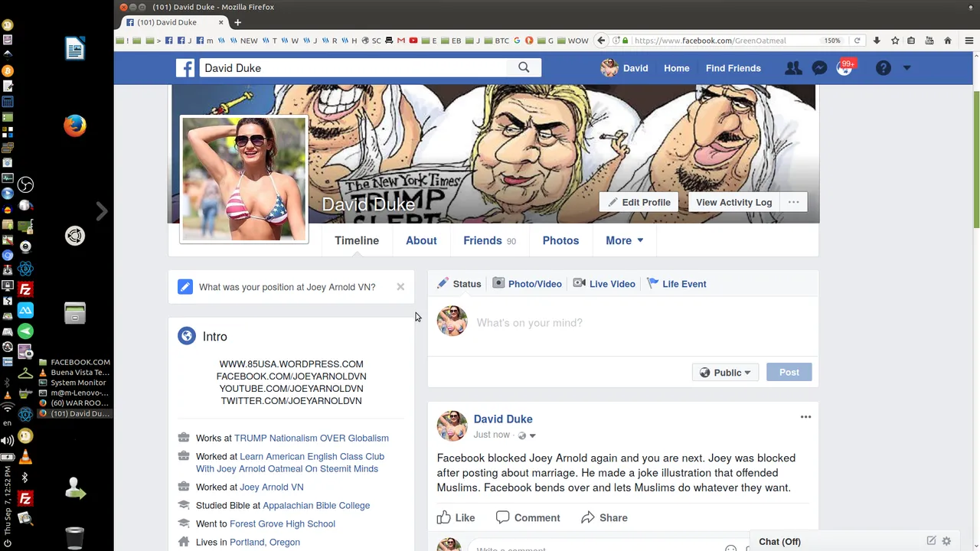
Task: Open Portland, Oregon link
Action: pos(265,543)
